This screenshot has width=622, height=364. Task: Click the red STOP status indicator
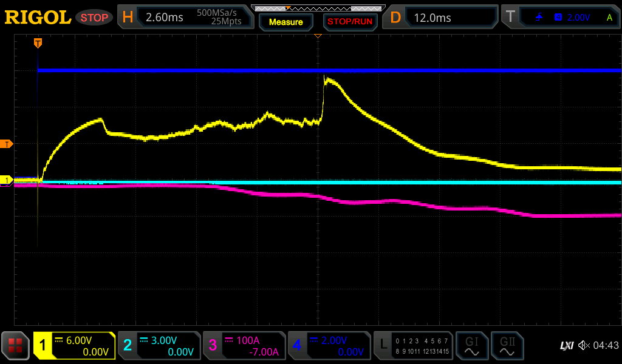[94, 18]
